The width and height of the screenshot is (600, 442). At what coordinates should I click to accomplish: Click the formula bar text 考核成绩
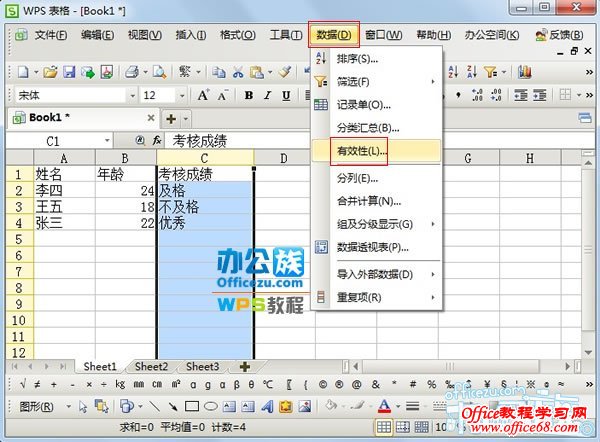200,141
